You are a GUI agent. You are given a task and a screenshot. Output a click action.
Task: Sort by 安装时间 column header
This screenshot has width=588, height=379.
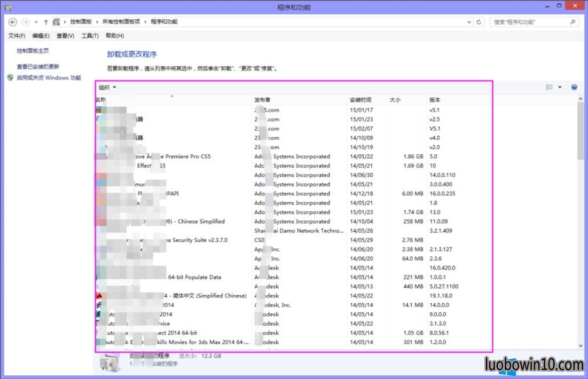[367, 100]
